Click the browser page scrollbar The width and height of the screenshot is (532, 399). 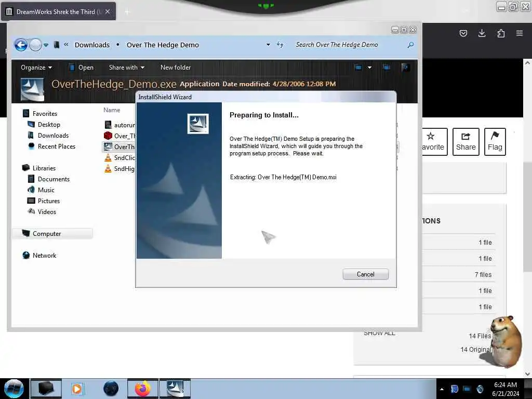pos(527,217)
